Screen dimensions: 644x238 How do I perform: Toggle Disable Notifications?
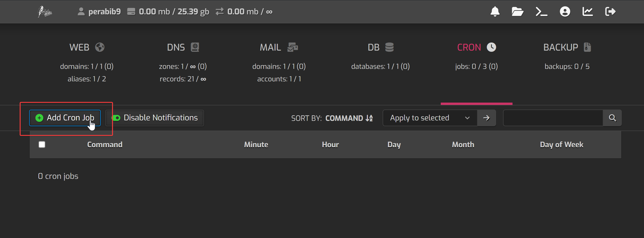pos(154,118)
